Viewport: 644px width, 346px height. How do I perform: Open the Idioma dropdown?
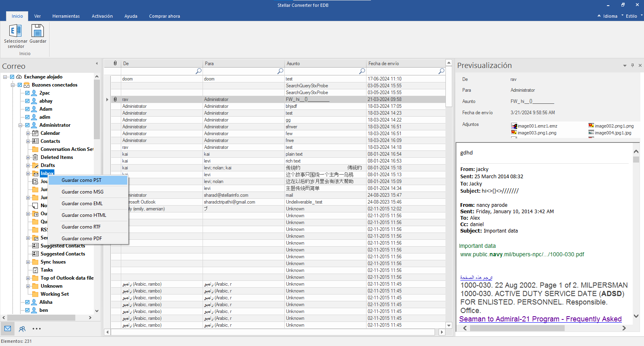click(610, 16)
